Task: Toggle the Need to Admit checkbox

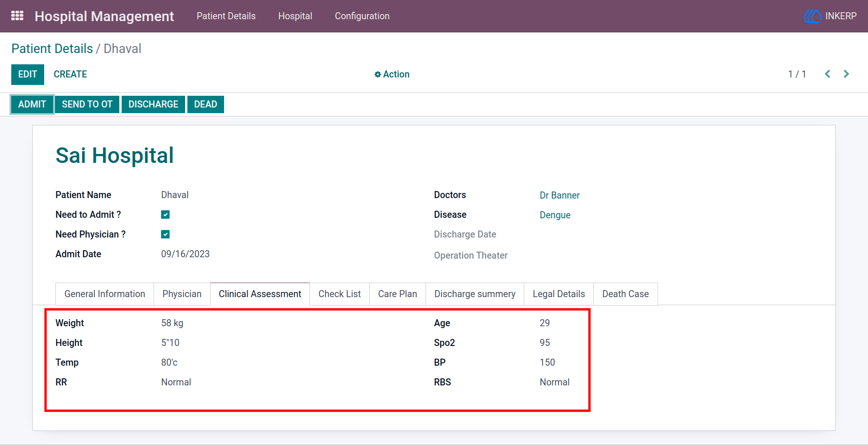Action: coord(165,215)
